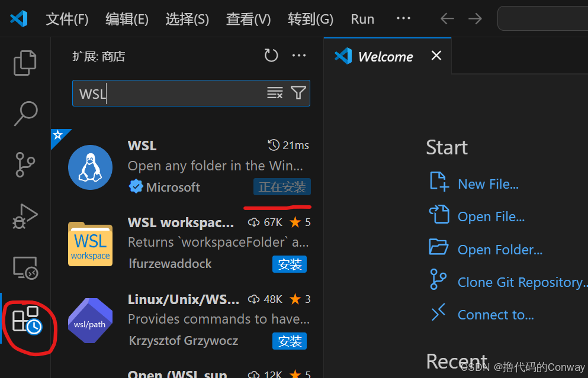Refresh the extensions list
Screen dimensions: 588x378
(x=271, y=55)
